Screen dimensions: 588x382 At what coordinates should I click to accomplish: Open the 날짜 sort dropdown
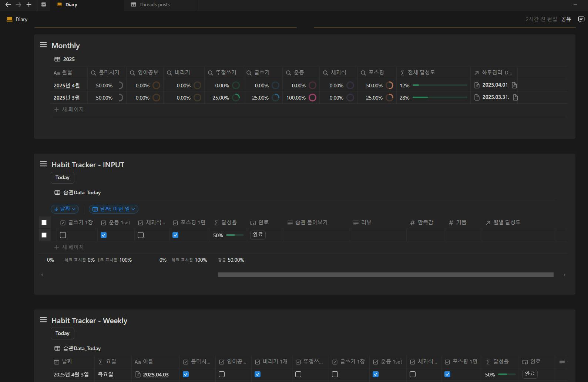click(65, 209)
